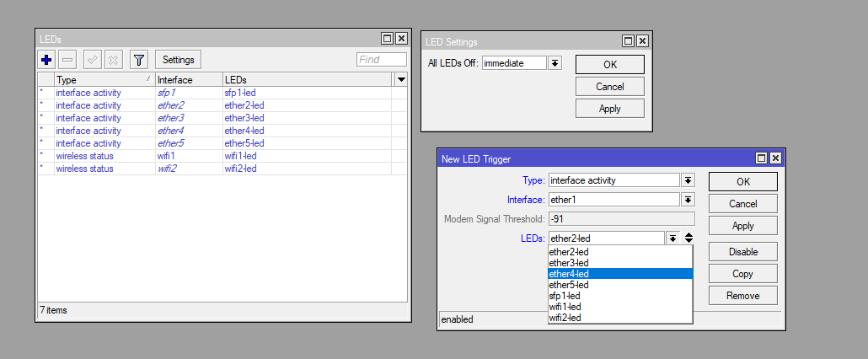Image resolution: width=868 pixels, height=359 pixels.
Task: Choose ether5-led from dropdown list
Action: (x=620, y=285)
